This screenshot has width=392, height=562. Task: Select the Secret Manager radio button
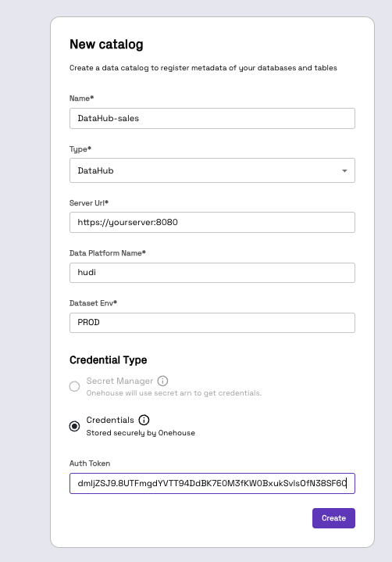pyautogui.click(x=74, y=386)
